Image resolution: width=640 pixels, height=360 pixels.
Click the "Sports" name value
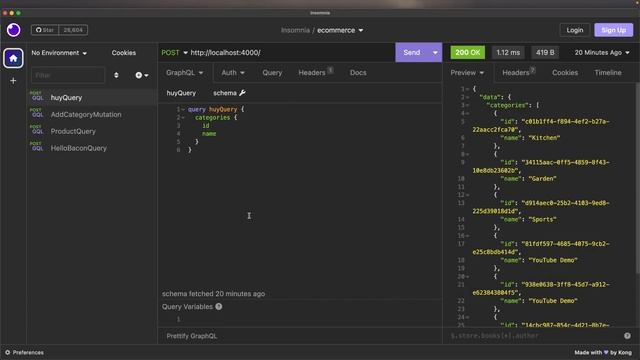click(x=542, y=220)
